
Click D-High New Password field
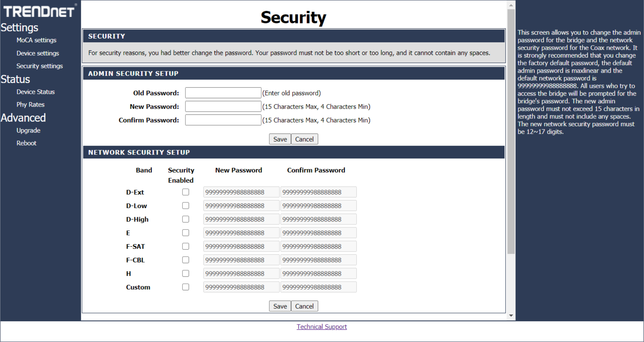241,219
